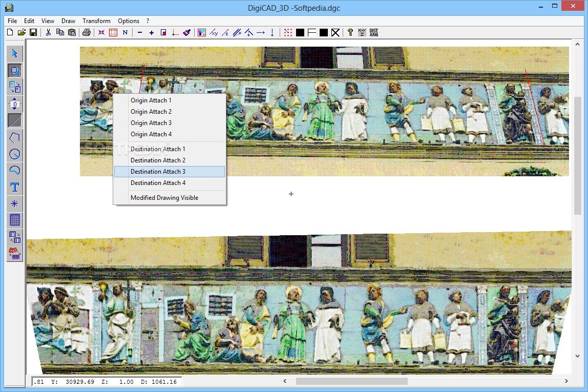Screen dimensions: 588x392
Task: Click the vertical scrollbar down arrow
Action: (578, 356)
